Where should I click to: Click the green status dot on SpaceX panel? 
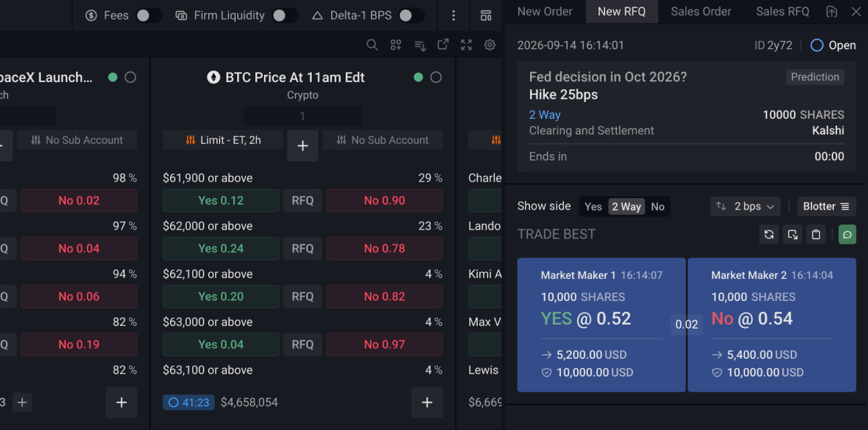click(112, 77)
